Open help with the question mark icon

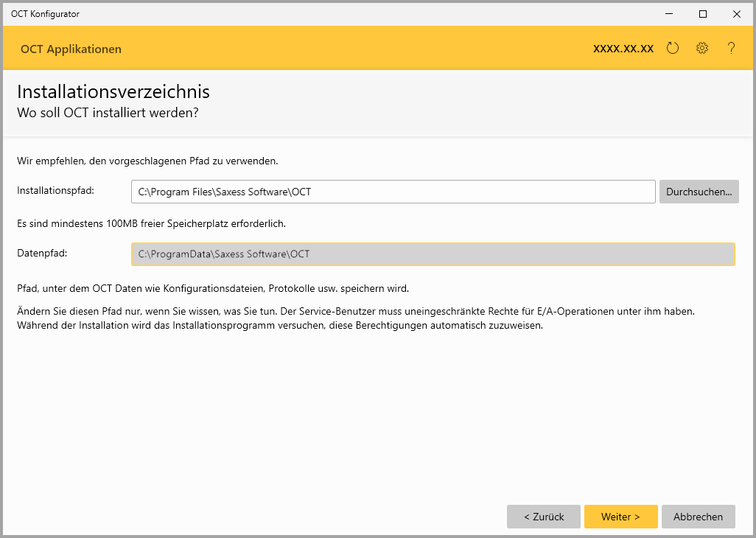(x=731, y=49)
